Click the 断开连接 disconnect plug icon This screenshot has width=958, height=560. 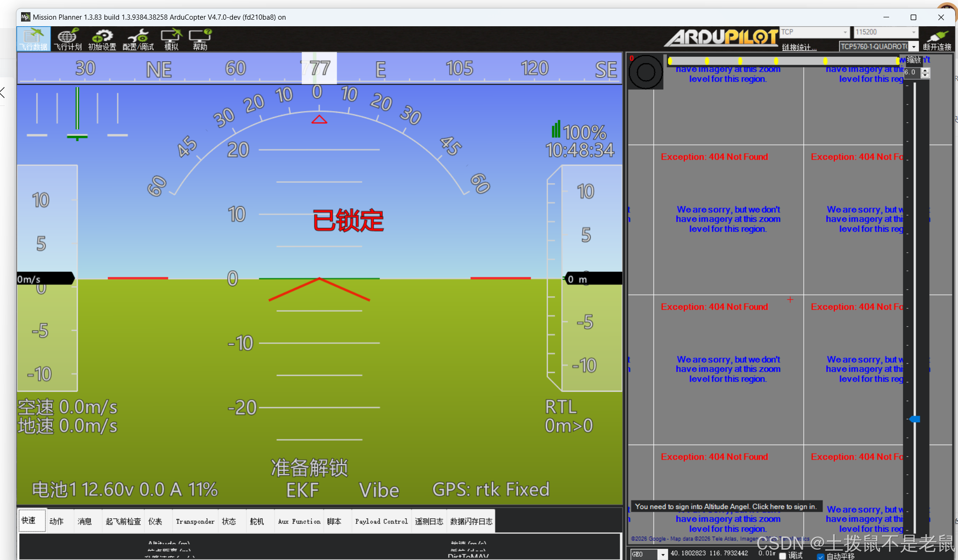click(936, 39)
